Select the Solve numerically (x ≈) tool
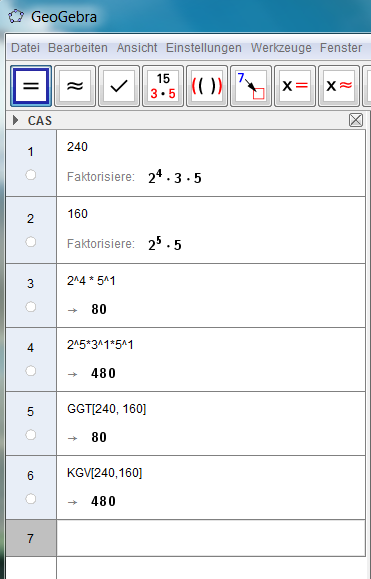Screen dimensions: 371x579 tap(339, 86)
